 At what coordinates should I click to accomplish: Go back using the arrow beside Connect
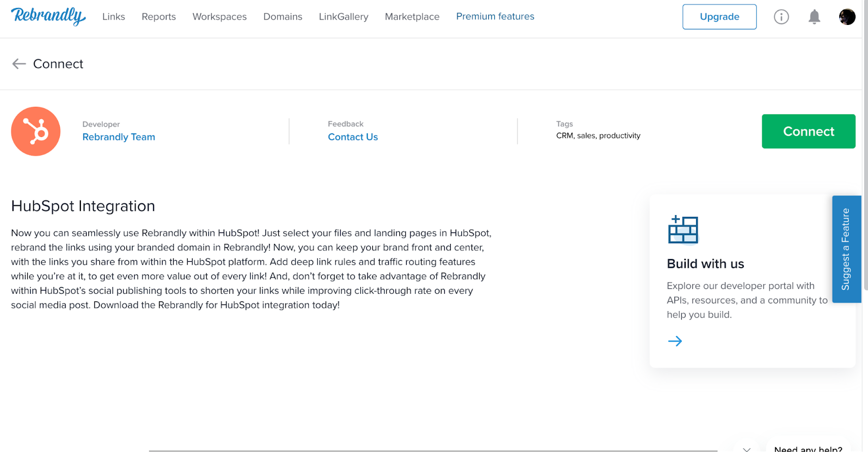[19, 64]
